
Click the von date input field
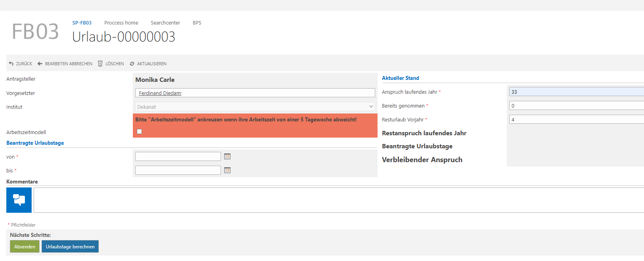[x=178, y=157]
